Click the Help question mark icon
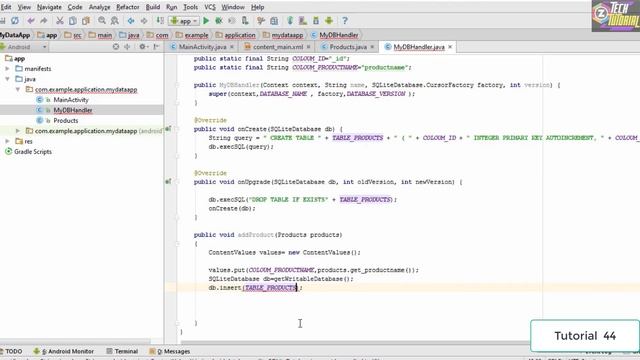This screenshot has height=360, width=640. point(345,20)
